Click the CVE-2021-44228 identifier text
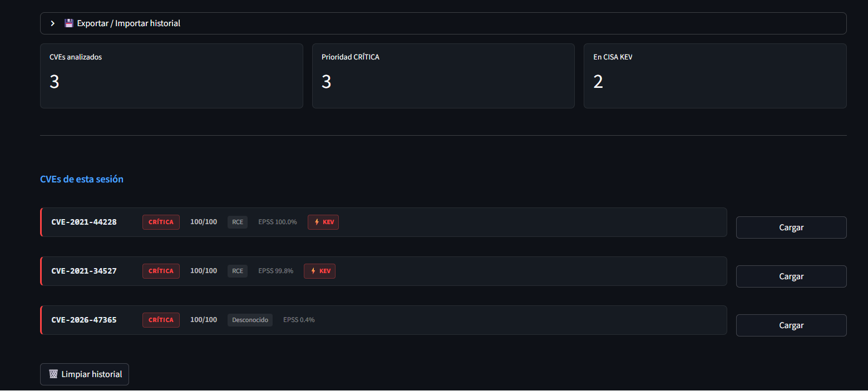 pos(84,222)
